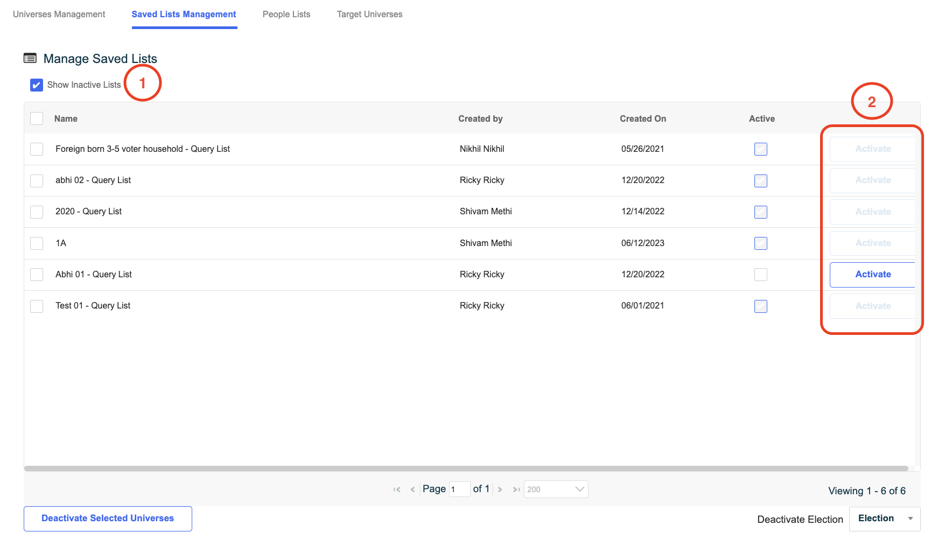Screen dimensions: 938x560
Task: Open the Universes Management tab
Action: [x=59, y=15]
